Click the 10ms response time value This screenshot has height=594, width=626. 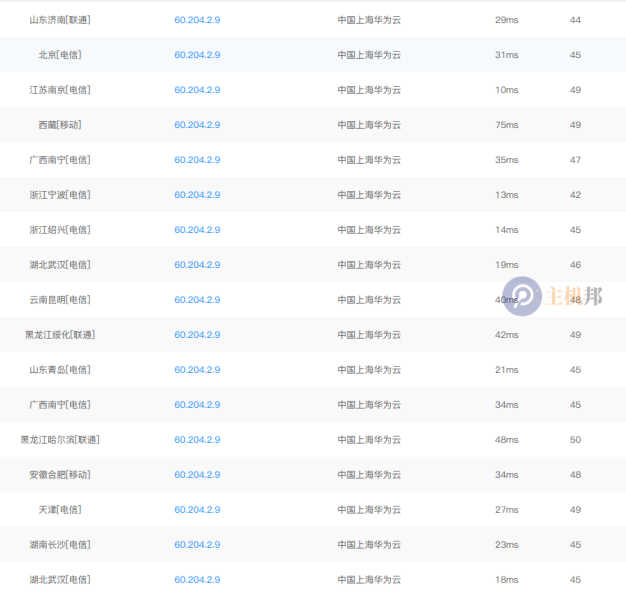(x=507, y=90)
